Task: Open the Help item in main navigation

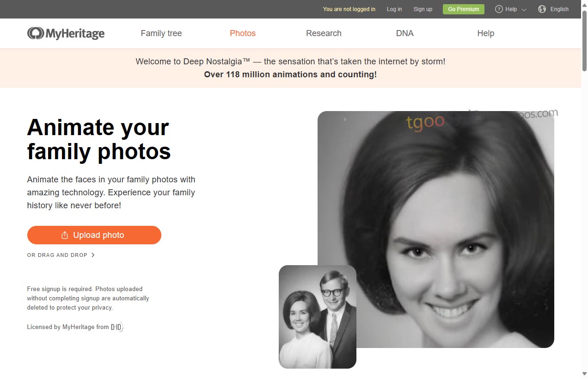Action: [x=486, y=33]
